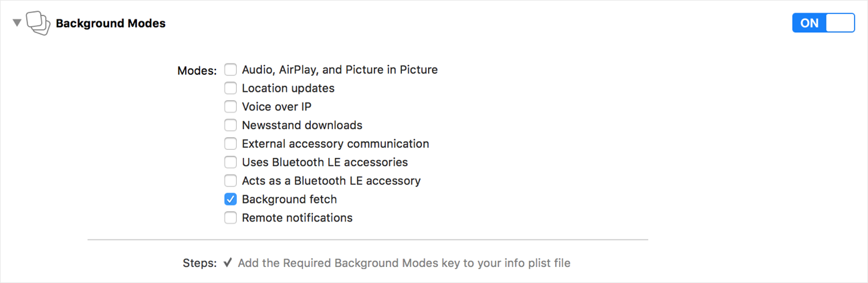The width and height of the screenshot is (868, 283).
Task: Click the Steps checkmark icon
Action: 228,263
